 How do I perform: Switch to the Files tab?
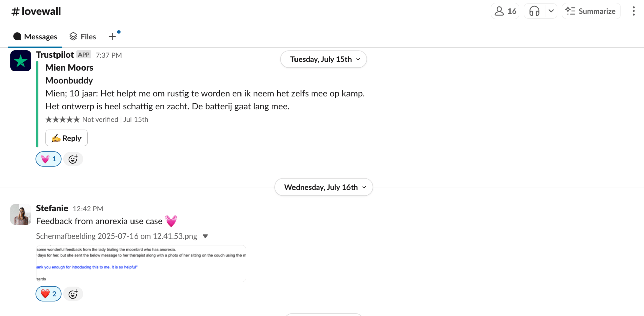[x=83, y=37]
